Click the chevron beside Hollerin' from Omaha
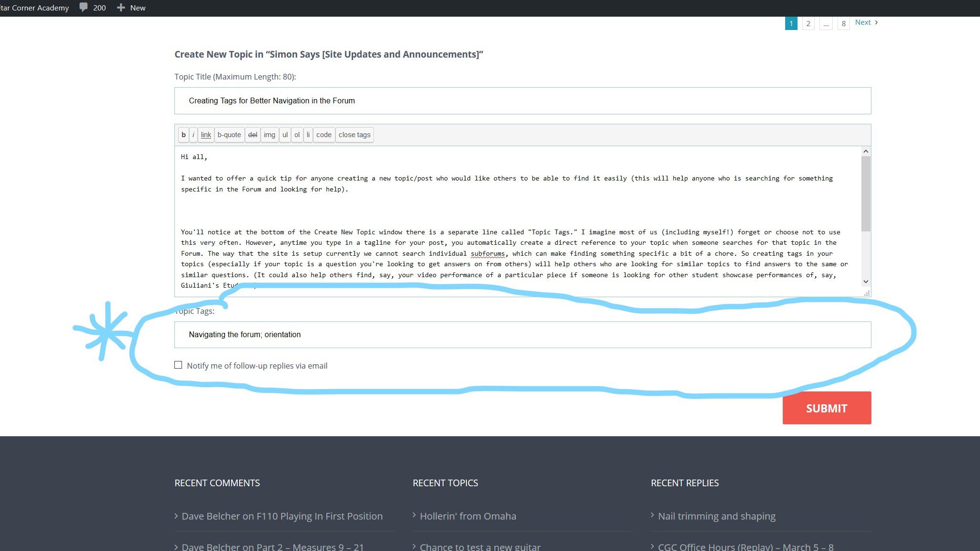 (414, 515)
